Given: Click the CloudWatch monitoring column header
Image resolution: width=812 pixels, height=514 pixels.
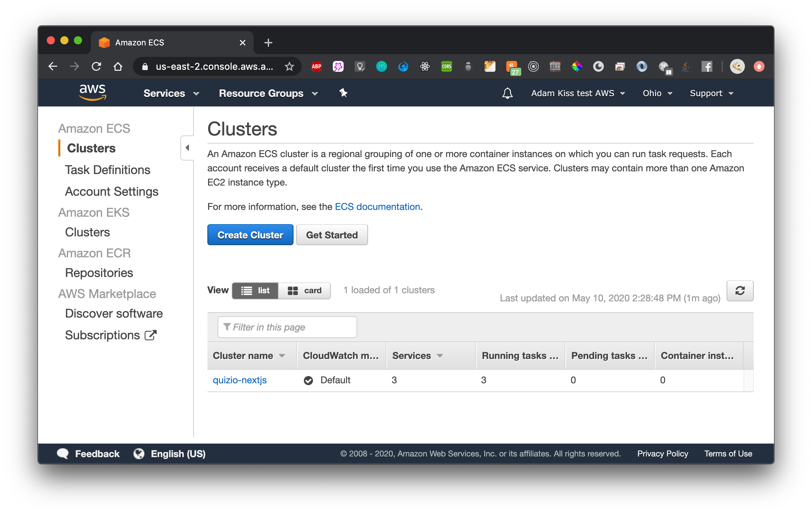Looking at the screenshot, I should pyautogui.click(x=342, y=356).
